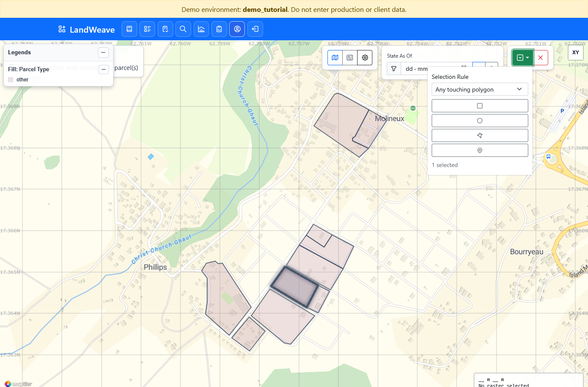Click the highlighted selected parcel on map
The image size is (588, 387).
coord(294,287)
